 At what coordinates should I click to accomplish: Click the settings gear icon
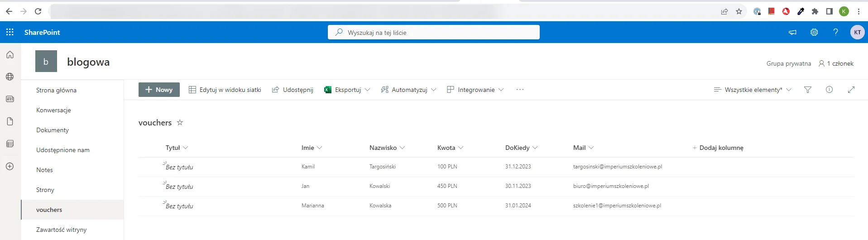814,32
